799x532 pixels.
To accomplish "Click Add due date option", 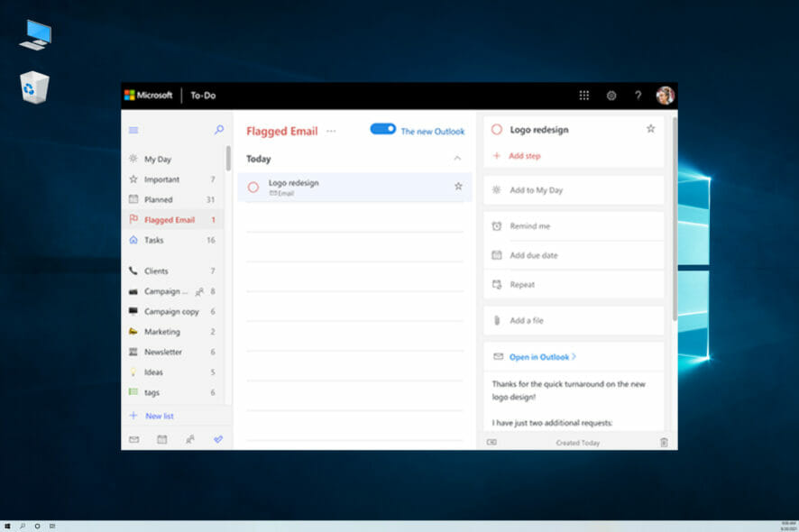I will (574, 255).
